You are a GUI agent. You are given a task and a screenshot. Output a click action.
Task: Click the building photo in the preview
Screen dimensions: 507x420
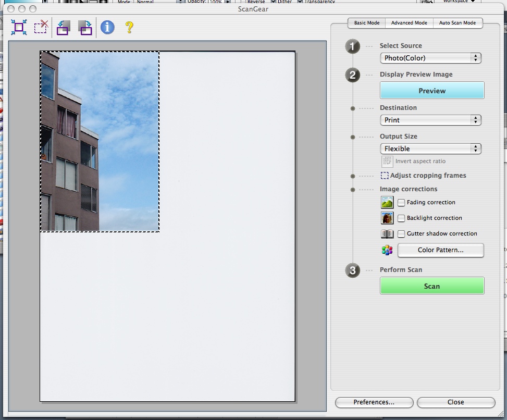100,141
